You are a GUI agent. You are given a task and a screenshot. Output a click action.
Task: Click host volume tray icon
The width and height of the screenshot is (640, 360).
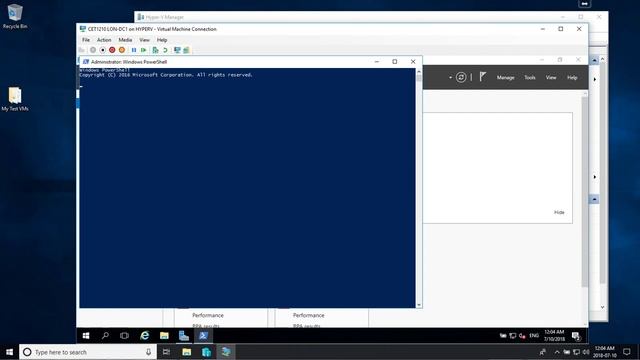pyautogui.click(x=586, y=352)
